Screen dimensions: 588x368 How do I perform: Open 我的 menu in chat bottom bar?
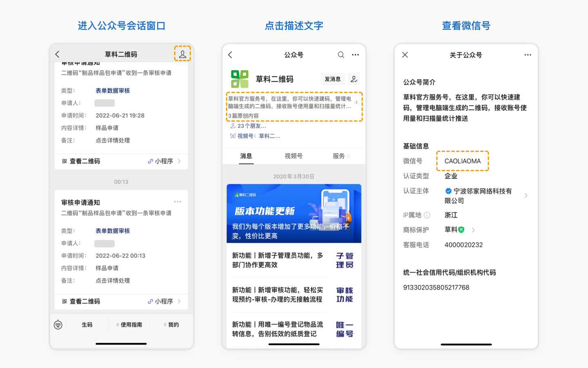(x=171, y=325)
